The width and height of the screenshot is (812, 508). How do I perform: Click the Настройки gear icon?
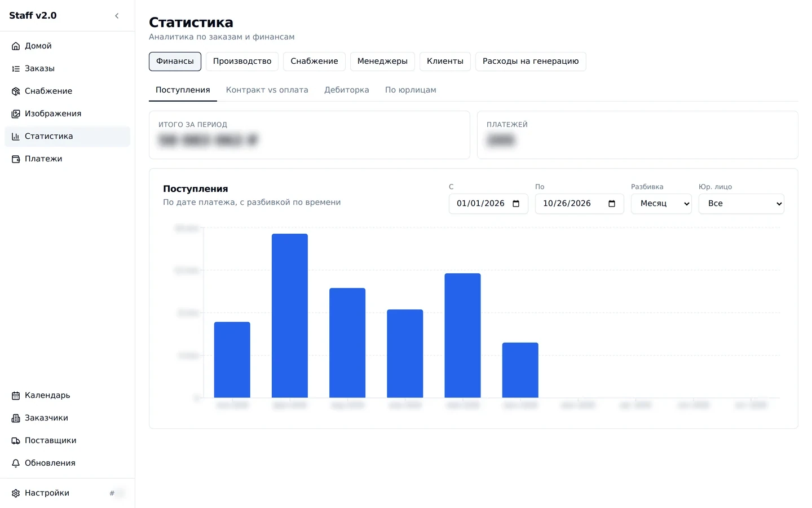(16, 493)
